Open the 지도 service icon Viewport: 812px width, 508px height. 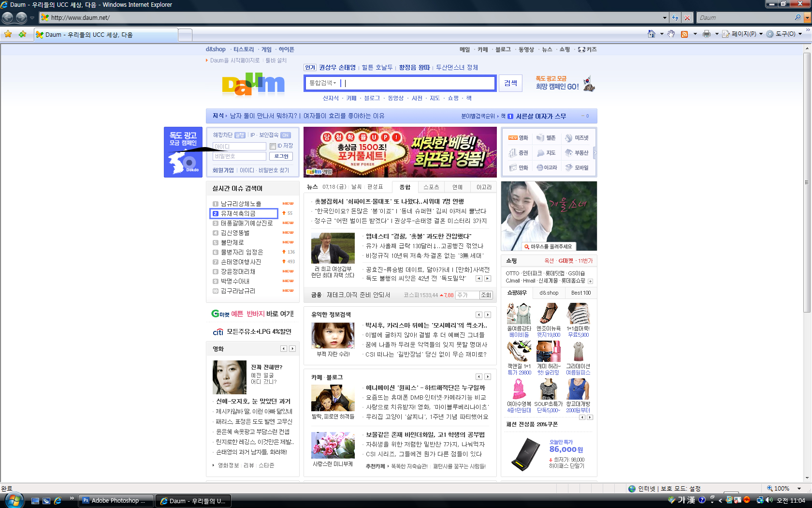546,153
